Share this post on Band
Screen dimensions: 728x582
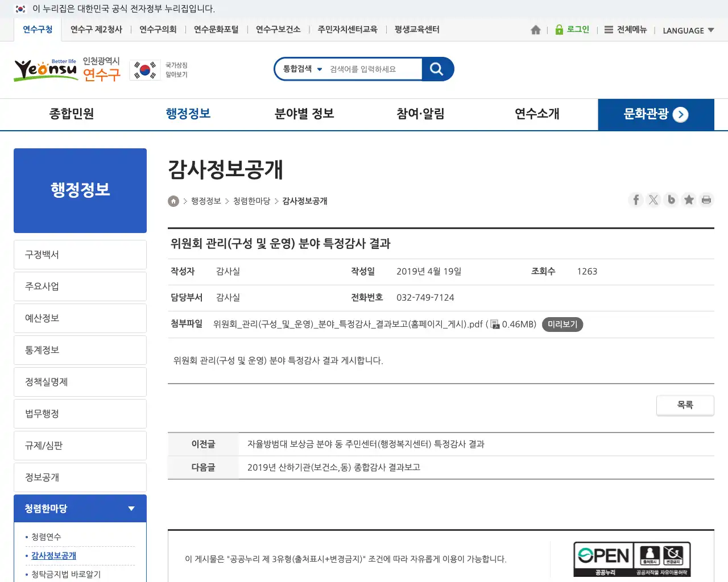pyautogui.click(x=671, y=199)
